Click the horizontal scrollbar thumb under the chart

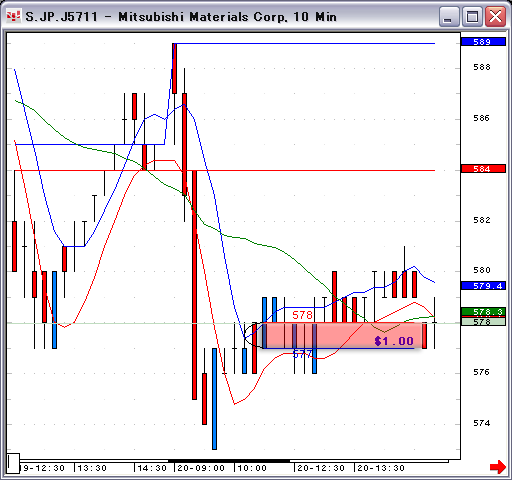tap(229, 461)
